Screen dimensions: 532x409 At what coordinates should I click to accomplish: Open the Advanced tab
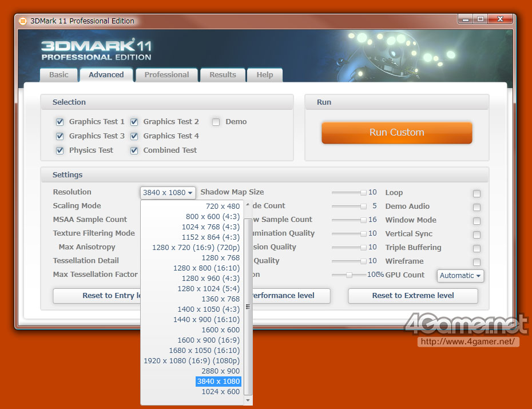coord(106,75)
